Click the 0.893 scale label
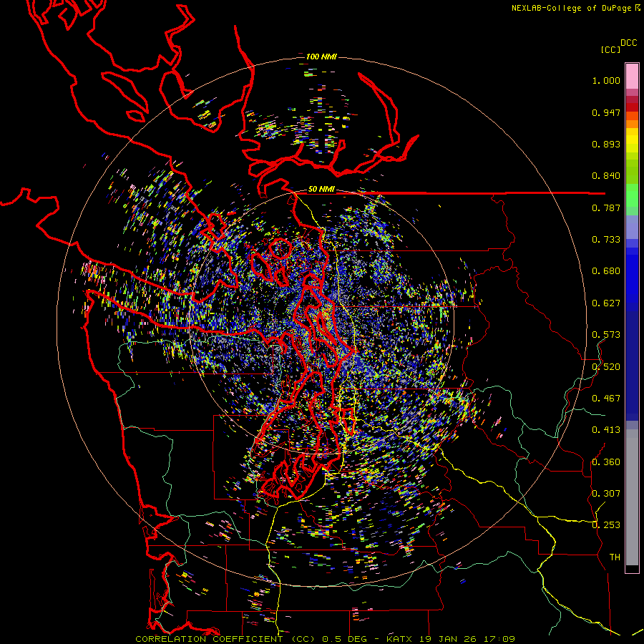Image resolution: width=644 pixels, height=644 pixels. pos(606,144)
